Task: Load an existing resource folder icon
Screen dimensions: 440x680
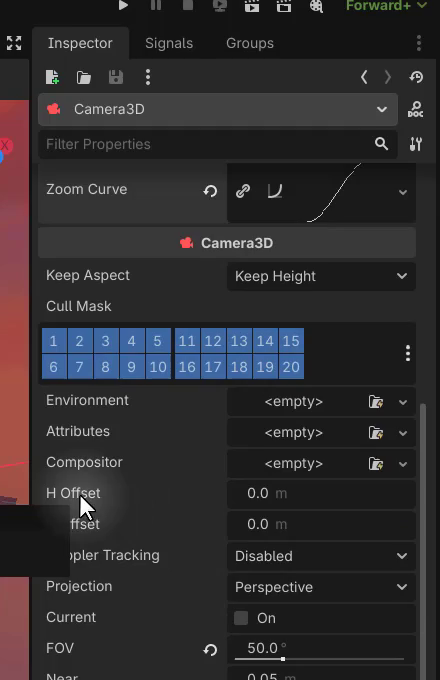Action: point(84,77)
